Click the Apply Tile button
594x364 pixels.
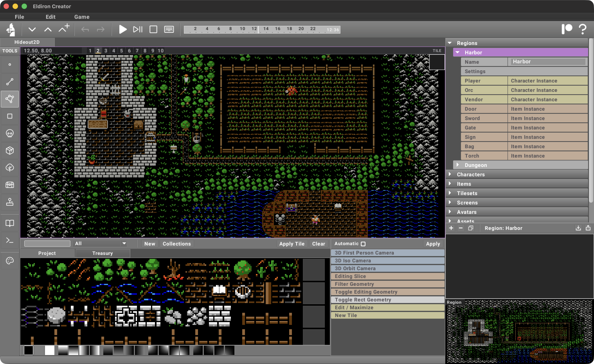292,244
